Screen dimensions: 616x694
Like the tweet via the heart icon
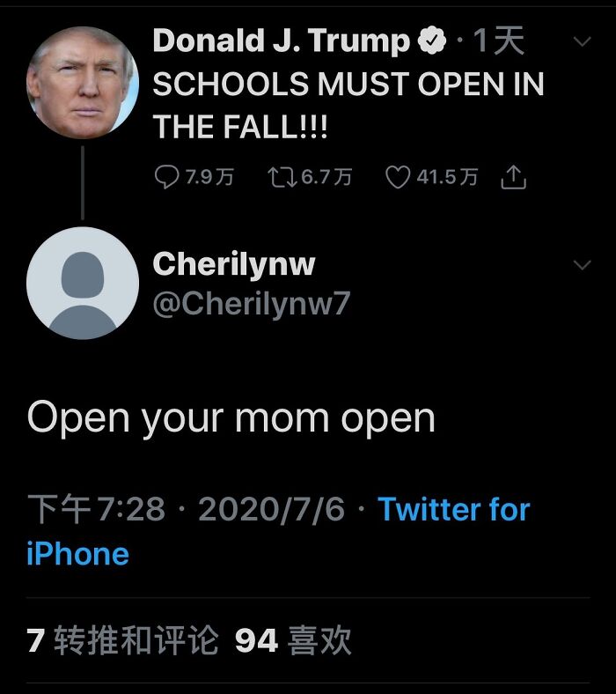(398, 177)
